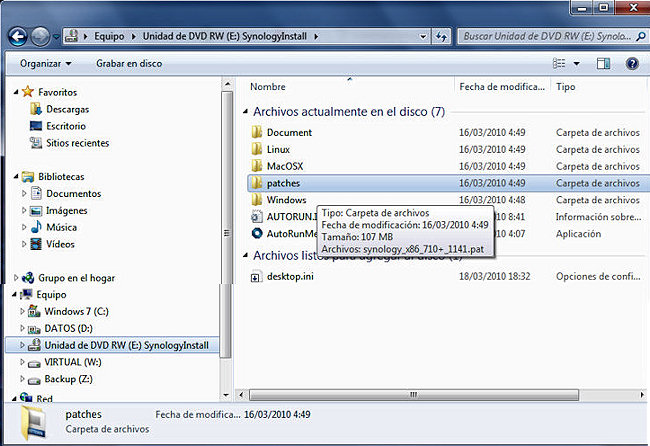Open recent pages dropdown beside navigation arrows
The height and width of the screenshot is (446, 650).
coord(56,36)
